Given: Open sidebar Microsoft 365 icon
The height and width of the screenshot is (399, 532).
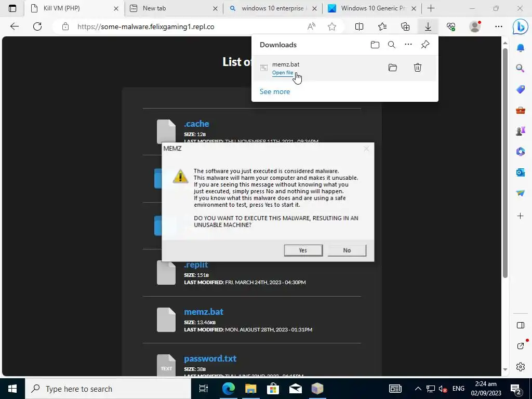Looking at the screenshot, I should point(521,151).
